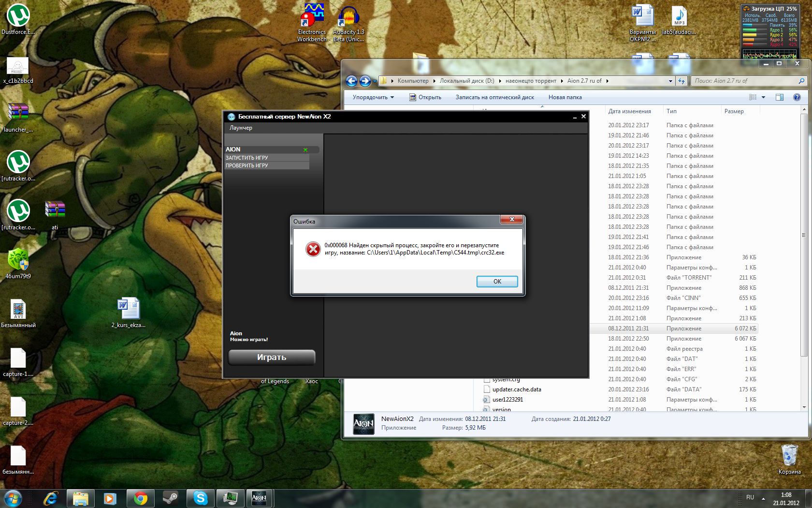812x508 pixels.
Task: Change the Explorer view mode icon
Action: click(753, 97)
